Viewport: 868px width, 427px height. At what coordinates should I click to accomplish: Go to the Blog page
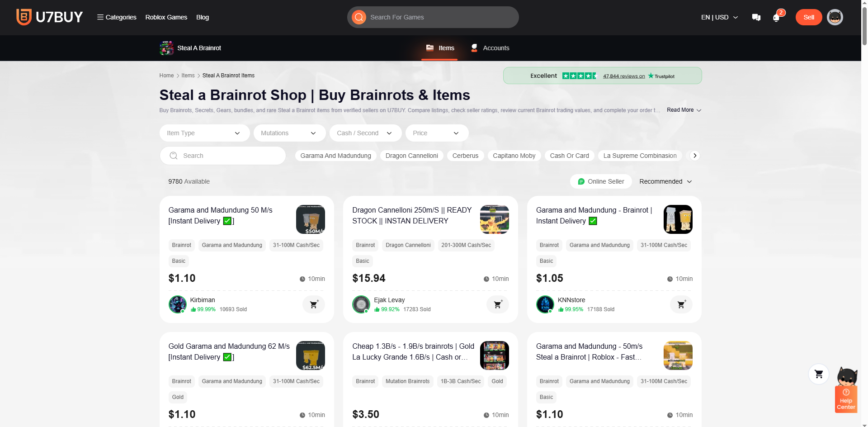pyautogui.click(x=203, y=17)
